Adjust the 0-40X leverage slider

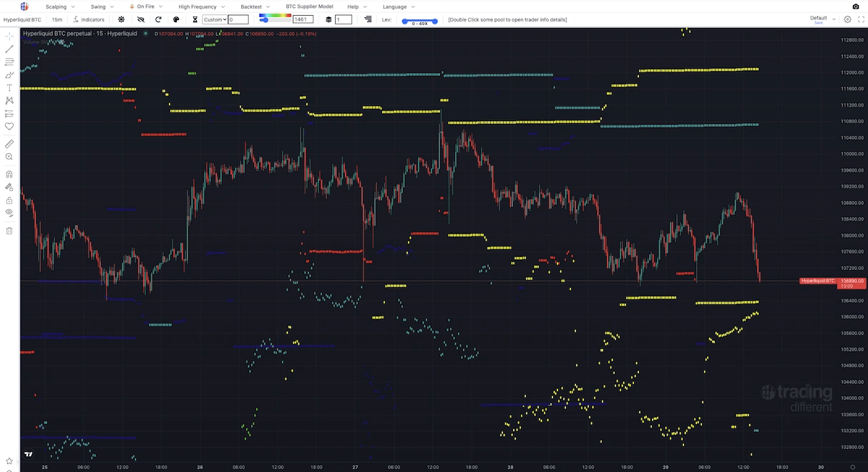[x=419, y=22]
